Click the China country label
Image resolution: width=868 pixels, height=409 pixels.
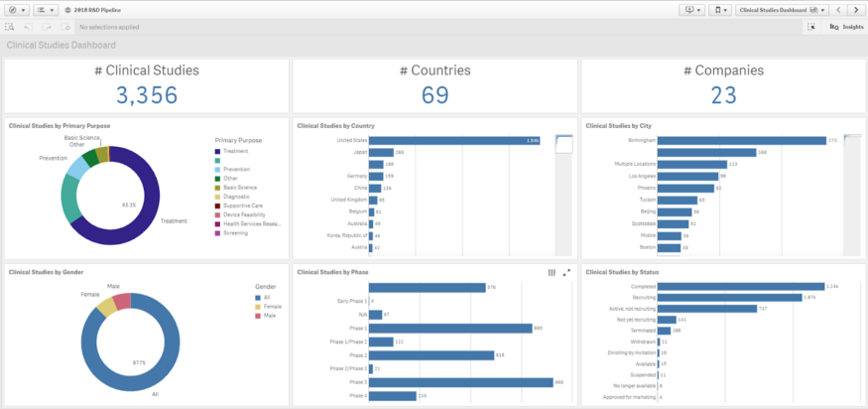[x=360, y=189]
